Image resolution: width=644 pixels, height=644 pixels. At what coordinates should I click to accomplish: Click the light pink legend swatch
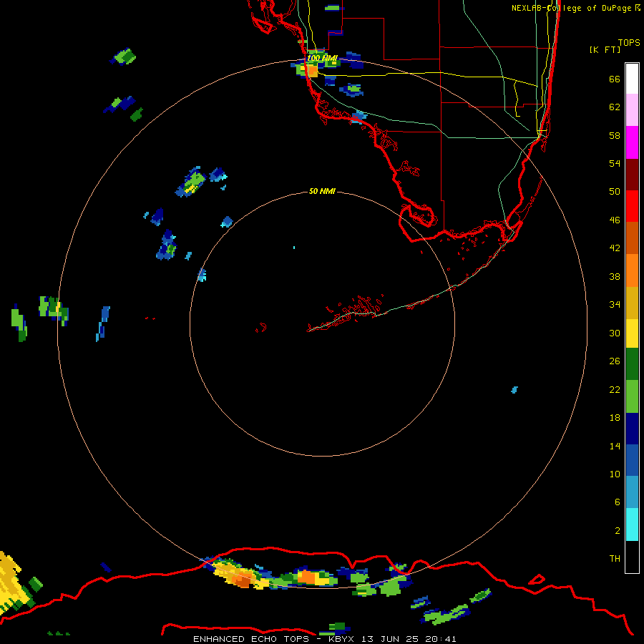coord(632,109)
